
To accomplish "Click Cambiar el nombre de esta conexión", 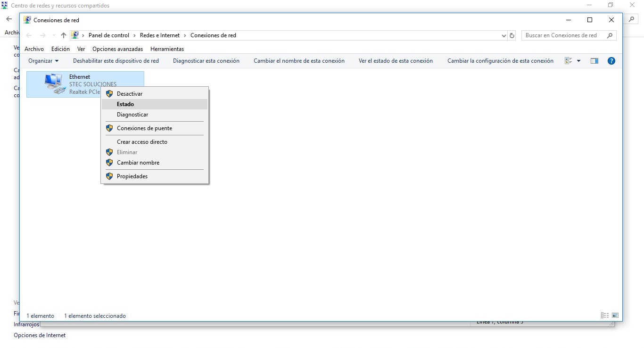I will click(x=299, y=61).
